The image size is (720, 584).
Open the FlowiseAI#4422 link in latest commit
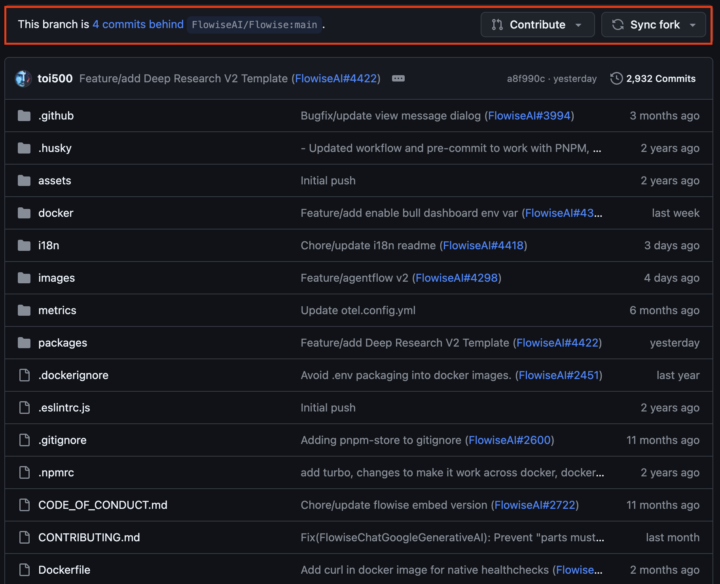pos(336,79)
